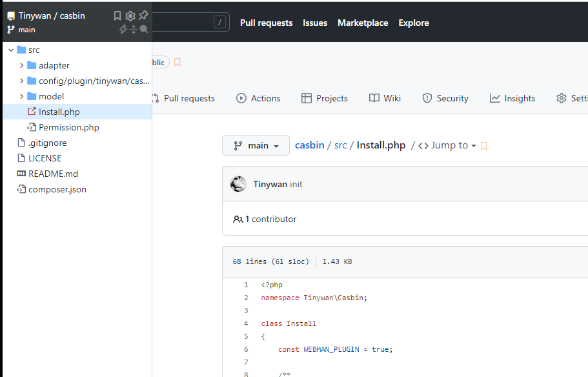This screenshot has width=588, height=377.
Task: Open the Tinywan author link in the commit box
Action: [270, 184]
